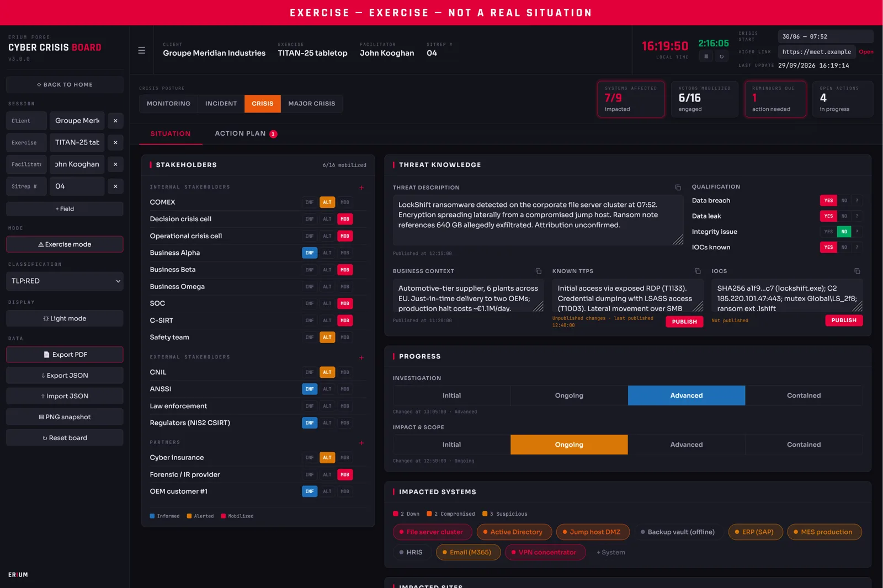Remove the Facilitator session field
Screen dimensions: 883x588
point(115,164)
